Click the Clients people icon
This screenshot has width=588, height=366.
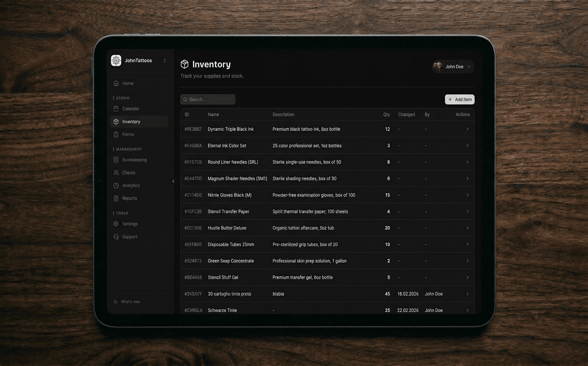click(116, 173)
